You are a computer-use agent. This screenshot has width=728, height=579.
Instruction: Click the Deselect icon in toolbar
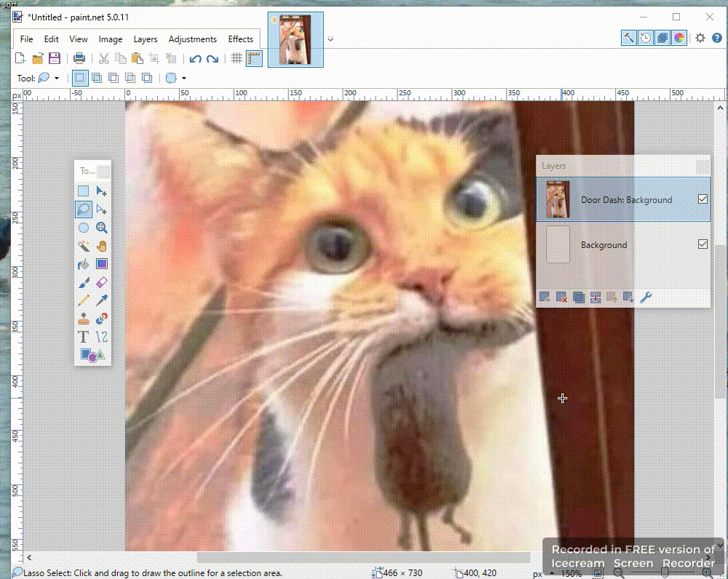[171, 58]
